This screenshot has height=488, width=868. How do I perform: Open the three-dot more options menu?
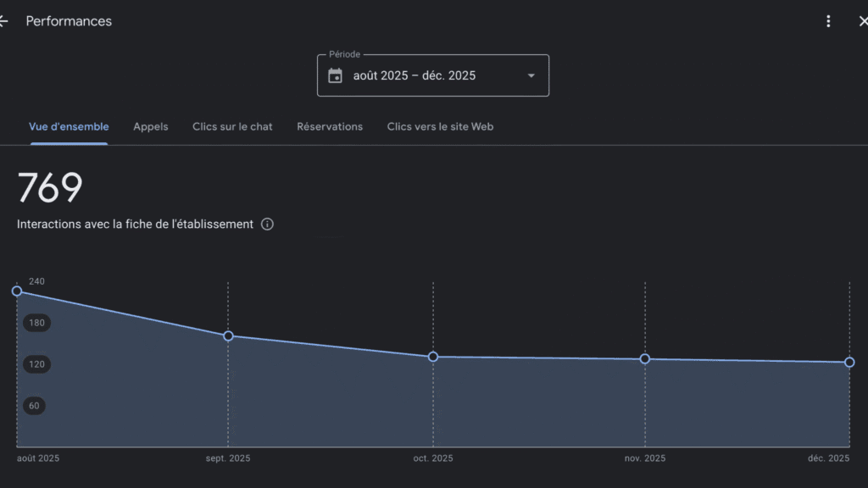[828, 21]
